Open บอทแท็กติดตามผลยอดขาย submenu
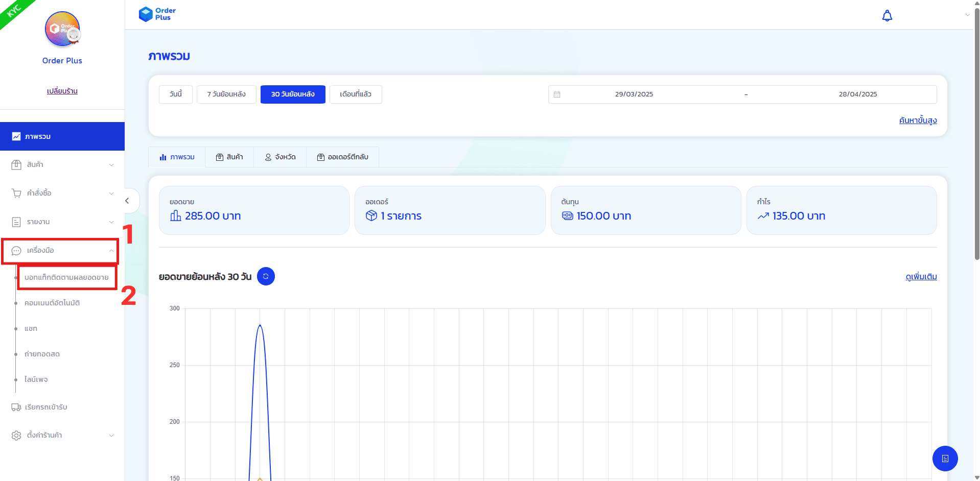This screenshot has width=980, height=481. pyautogui.click(x=66, y=277)
